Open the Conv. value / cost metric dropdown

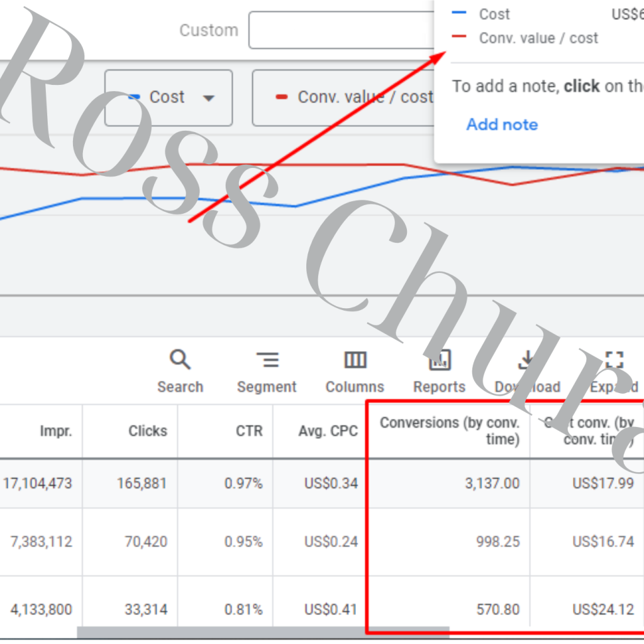pos(343,97)
